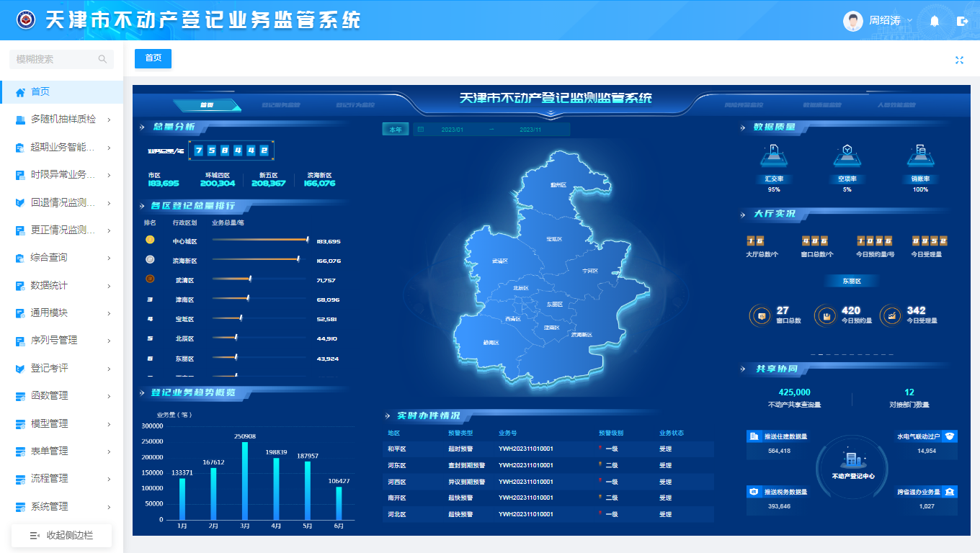Click the logout icon in the header

[962, 21]
